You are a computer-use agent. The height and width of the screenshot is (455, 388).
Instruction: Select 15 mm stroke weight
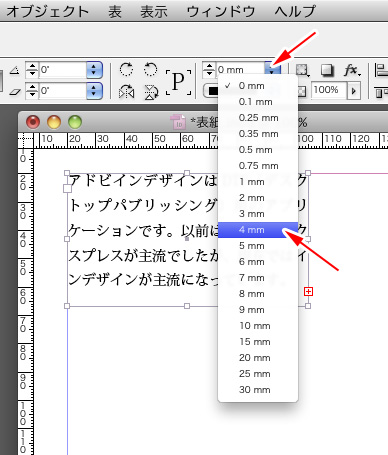pos(258,342)
